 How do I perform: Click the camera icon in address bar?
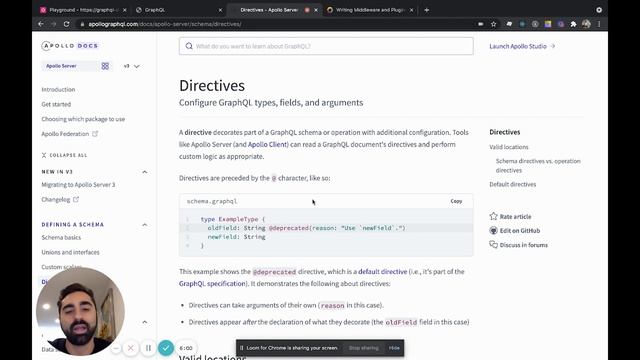point(481,24)
